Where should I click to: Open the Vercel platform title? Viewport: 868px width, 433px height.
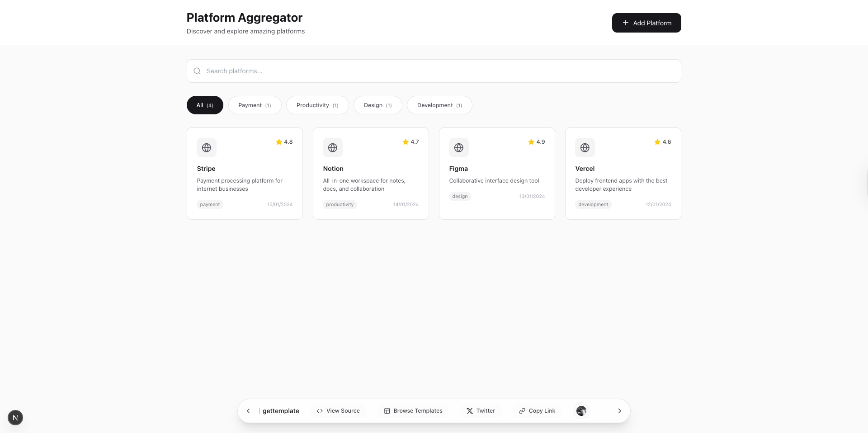click(x=585, y=169)
